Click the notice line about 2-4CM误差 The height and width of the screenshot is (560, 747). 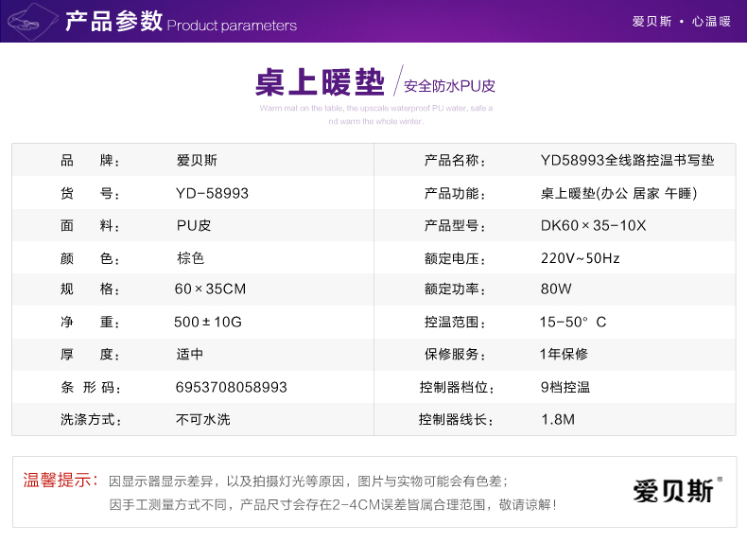coord(333,505)
